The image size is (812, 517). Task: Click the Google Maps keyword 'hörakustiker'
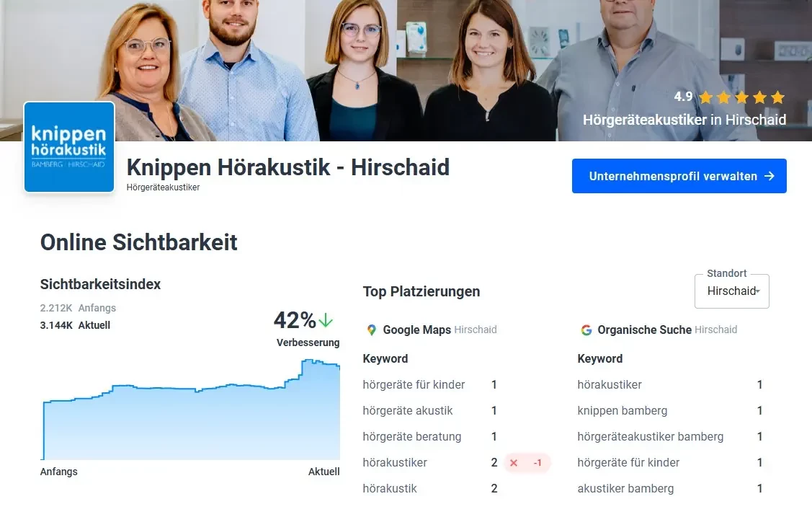click(395, 463)
